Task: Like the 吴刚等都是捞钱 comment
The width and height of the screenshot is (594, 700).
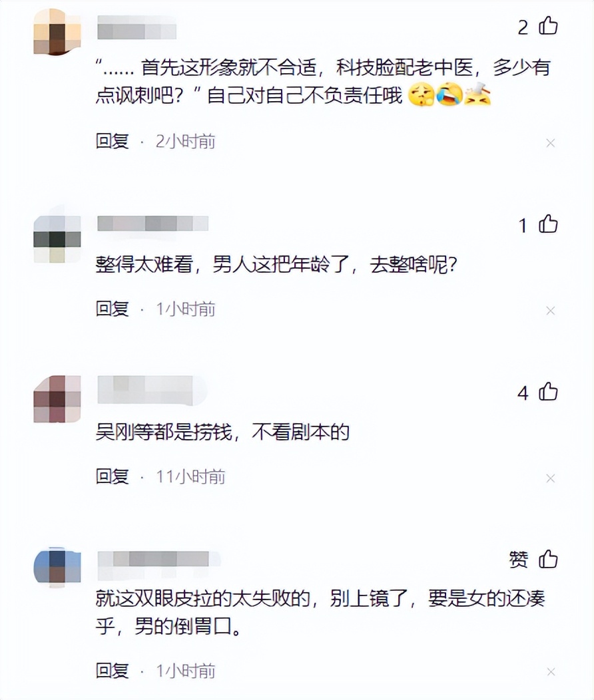Action: (x=548, y=391)
